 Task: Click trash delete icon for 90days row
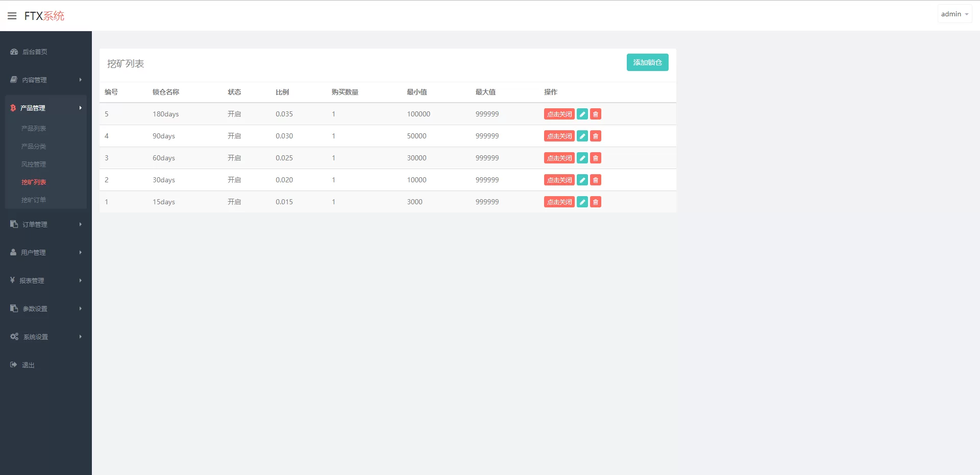(x=595, y=136)
